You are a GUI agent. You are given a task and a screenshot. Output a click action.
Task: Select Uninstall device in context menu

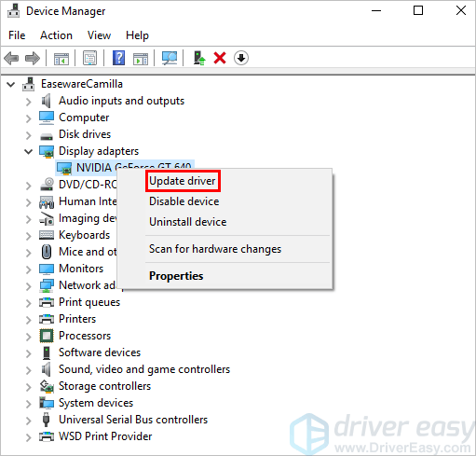pos(188,222)
